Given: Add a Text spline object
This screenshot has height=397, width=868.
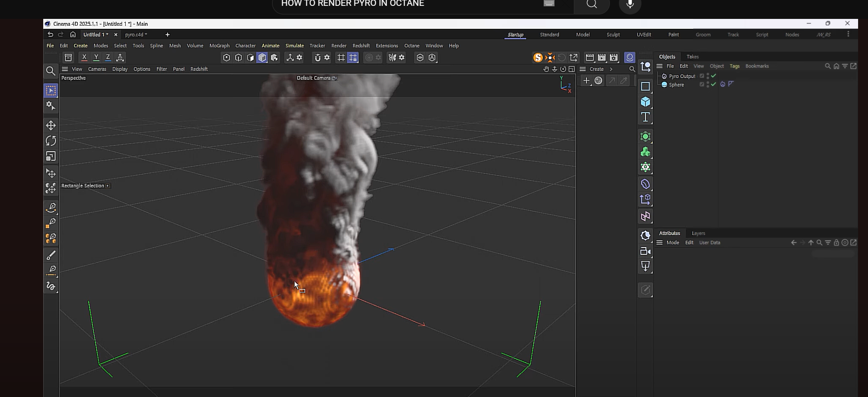Looking at the screenshot, I should click(645, 117).
